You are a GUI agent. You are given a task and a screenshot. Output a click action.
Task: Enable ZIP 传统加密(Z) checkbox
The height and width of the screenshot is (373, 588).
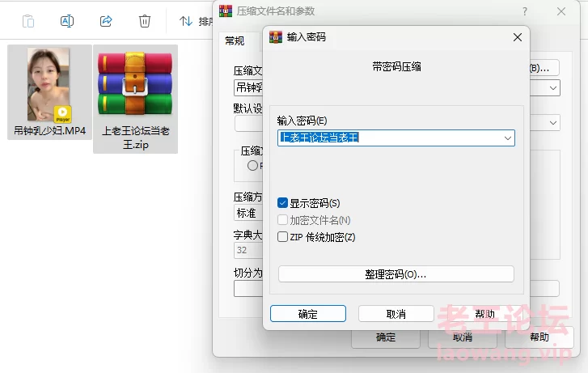pos(282,237)
